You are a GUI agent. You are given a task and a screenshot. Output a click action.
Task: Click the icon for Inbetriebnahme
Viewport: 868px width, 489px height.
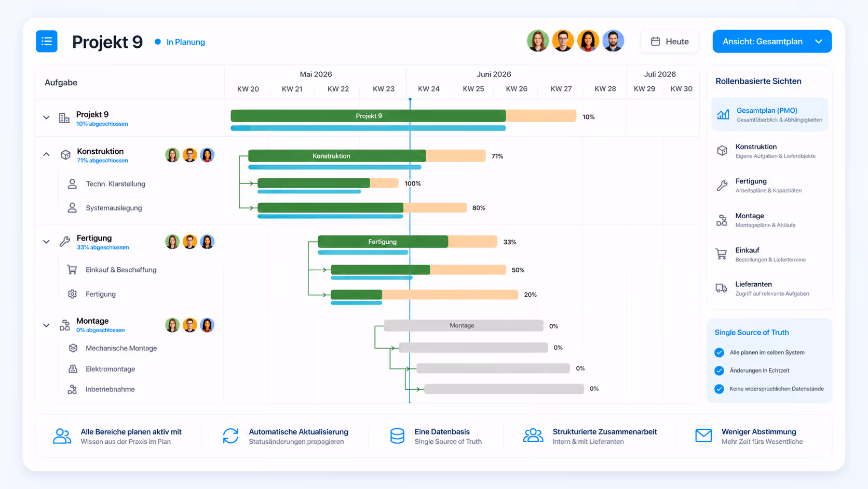coord(72,389)
